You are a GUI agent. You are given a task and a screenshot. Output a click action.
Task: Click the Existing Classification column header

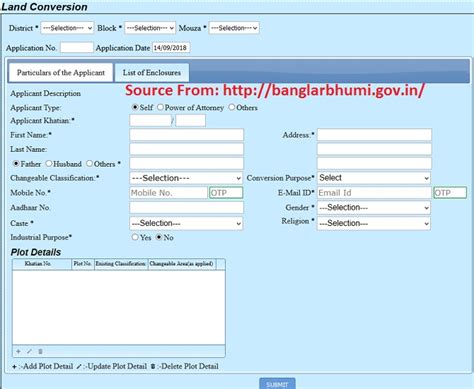121,264
